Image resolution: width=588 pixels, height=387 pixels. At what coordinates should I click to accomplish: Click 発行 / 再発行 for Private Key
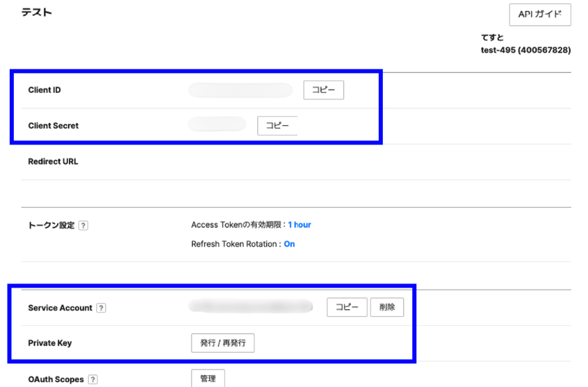point(222,343)
